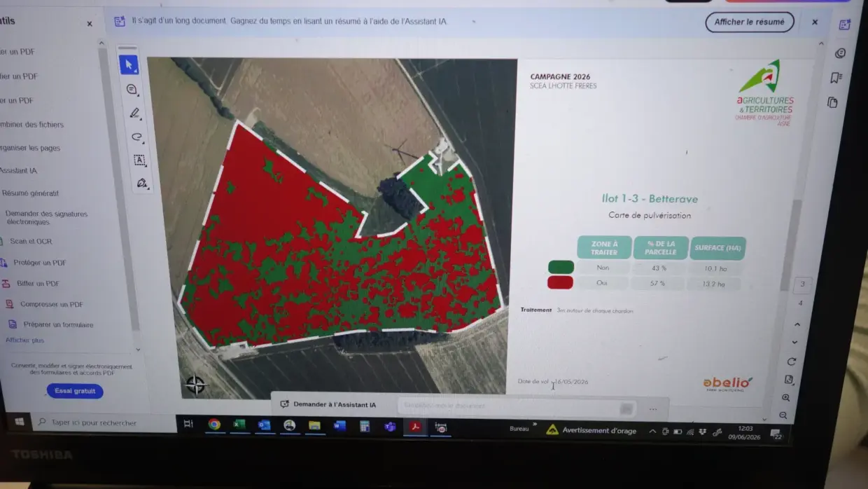Click Ilot 1-3 - Betterave title
This screenshot has height=489, width=868.
pyautogui.click(x=650, y=199)
